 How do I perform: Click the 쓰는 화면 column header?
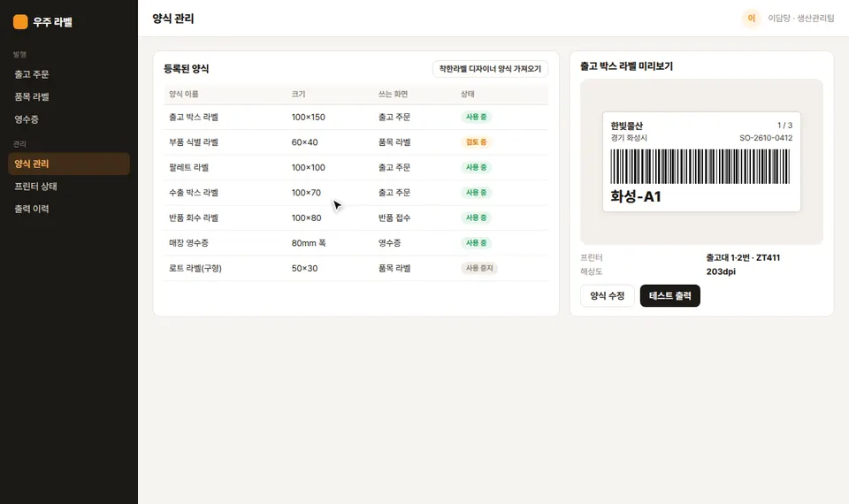click(393, 95)
